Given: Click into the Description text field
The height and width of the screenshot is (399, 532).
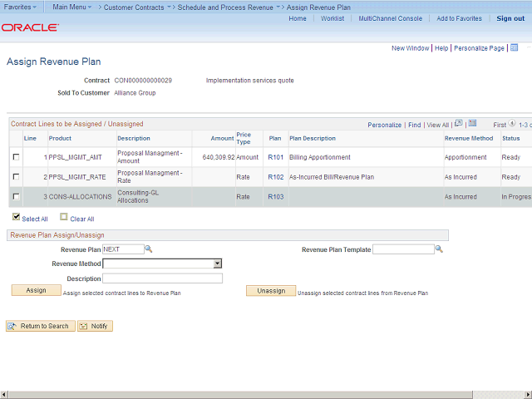Looking at the screenshot, I should coord(162,278).
